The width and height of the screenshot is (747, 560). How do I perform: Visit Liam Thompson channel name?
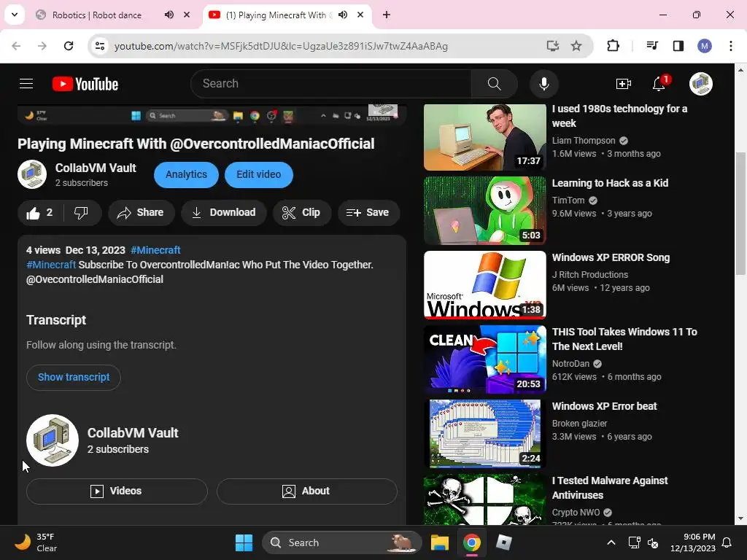tap(584, 141)
